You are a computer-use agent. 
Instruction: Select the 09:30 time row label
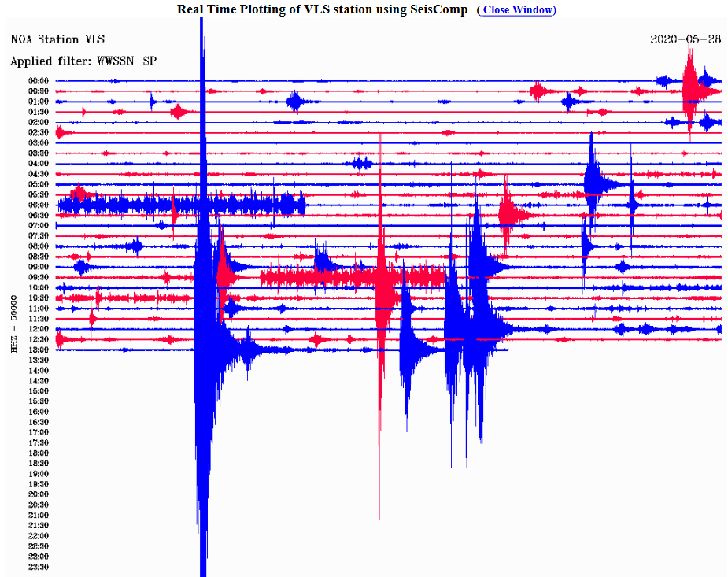click(x=39, y=277)
